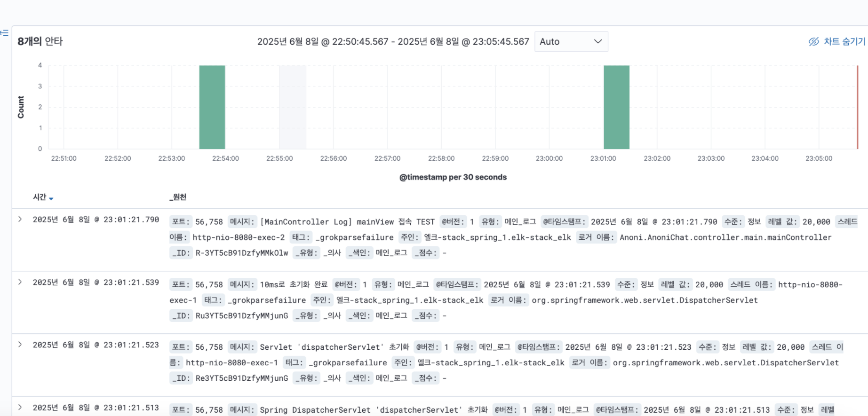Expand the 23:01:21.790 log row

point(20,219)
